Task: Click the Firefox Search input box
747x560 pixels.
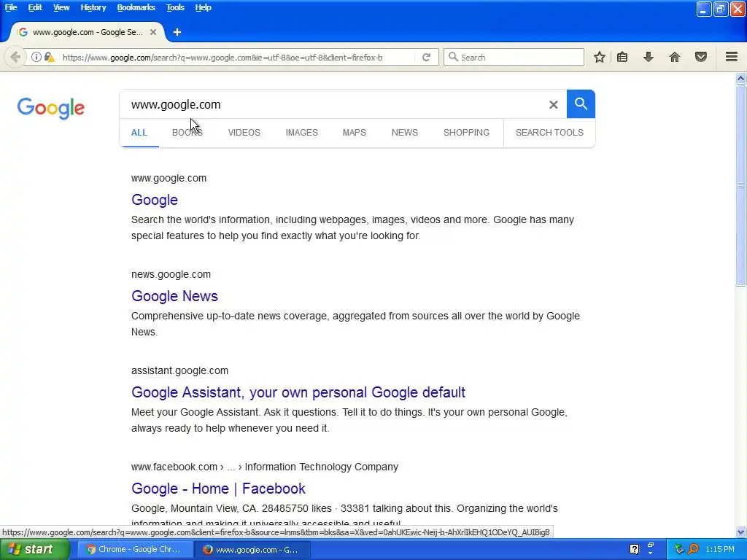Action: [x=514, y=57]
